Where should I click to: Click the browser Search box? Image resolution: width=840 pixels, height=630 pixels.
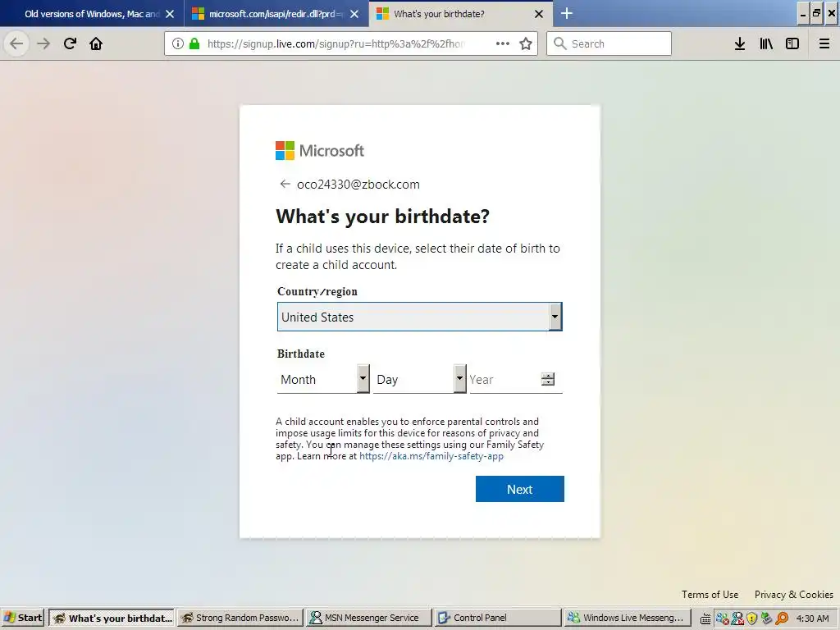609,43
